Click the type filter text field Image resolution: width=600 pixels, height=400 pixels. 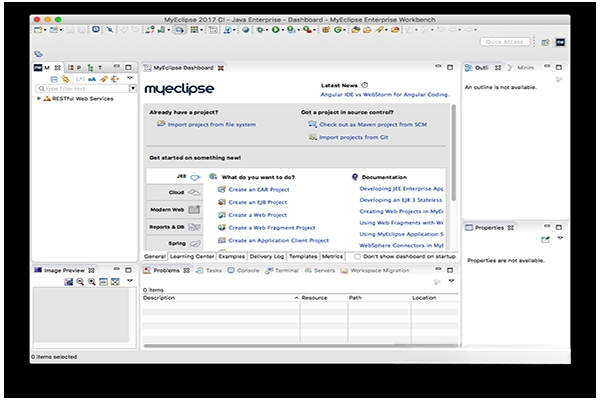coord(82,88)
